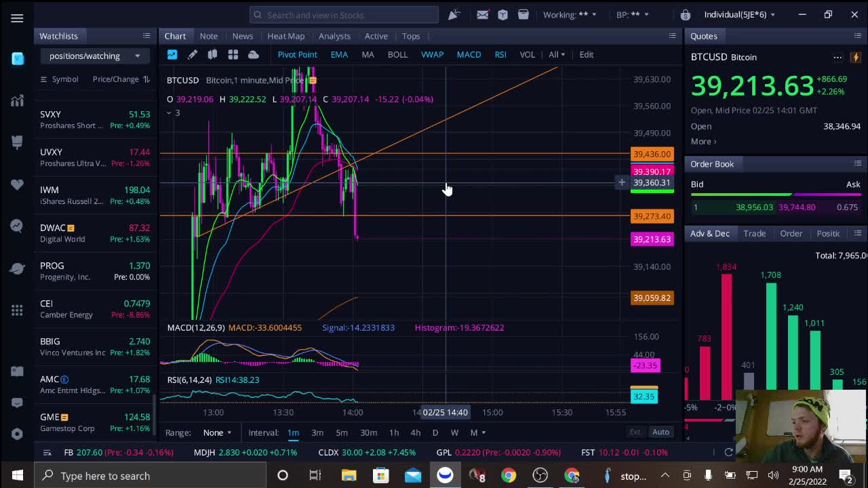The height and width of the screenshot is (488, 868).
Task: Click Edit indicators button
Action: coord(587,54)
